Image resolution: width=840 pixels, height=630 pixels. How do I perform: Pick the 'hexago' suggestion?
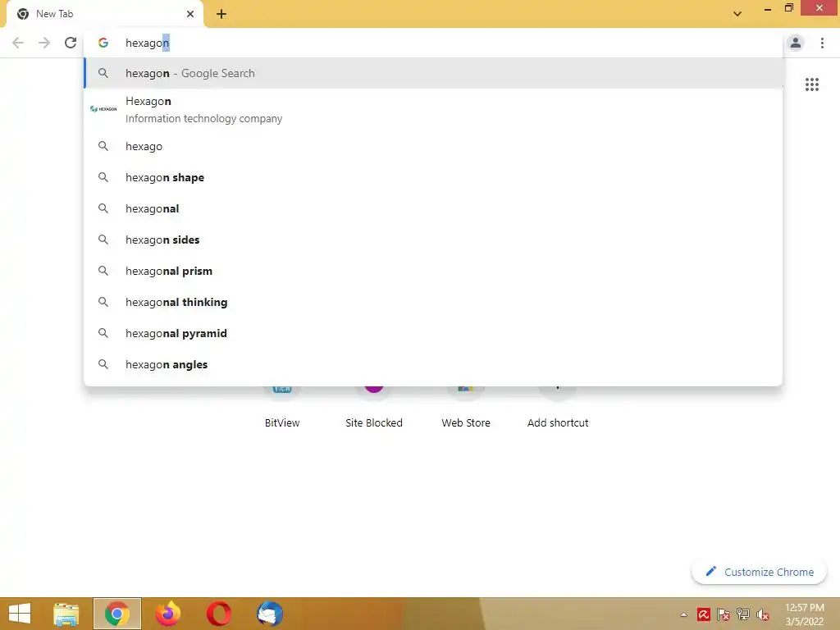click(433, 146)
